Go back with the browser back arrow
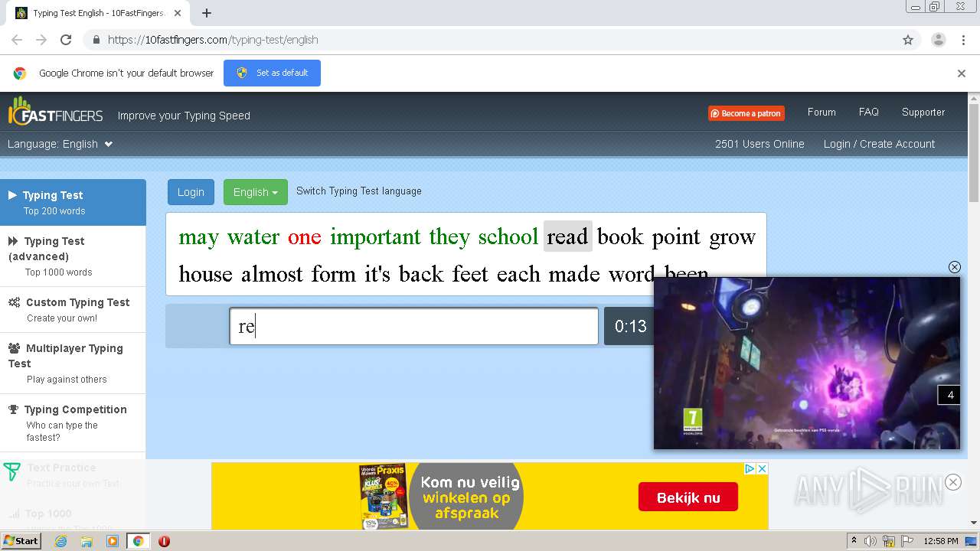 click(17, 40)
